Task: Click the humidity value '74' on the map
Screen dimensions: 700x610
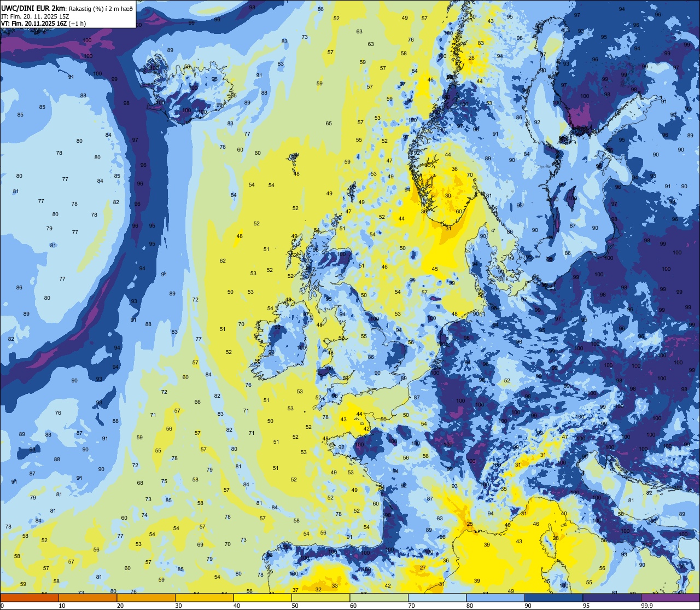Action: click(144, 515)
